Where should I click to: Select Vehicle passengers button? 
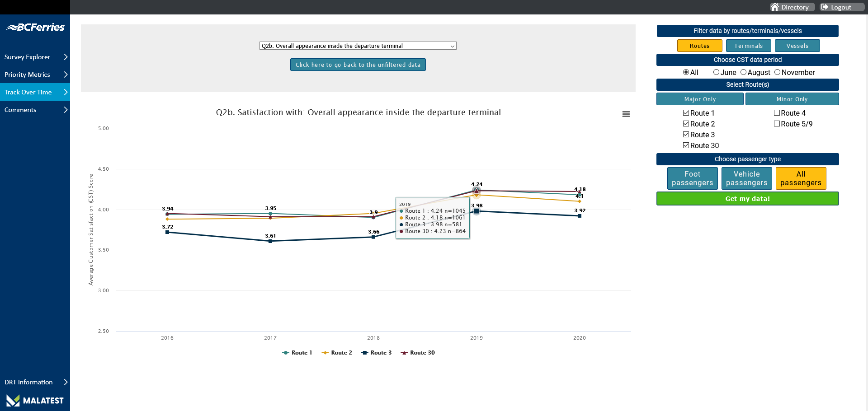[x=746, y=178]
